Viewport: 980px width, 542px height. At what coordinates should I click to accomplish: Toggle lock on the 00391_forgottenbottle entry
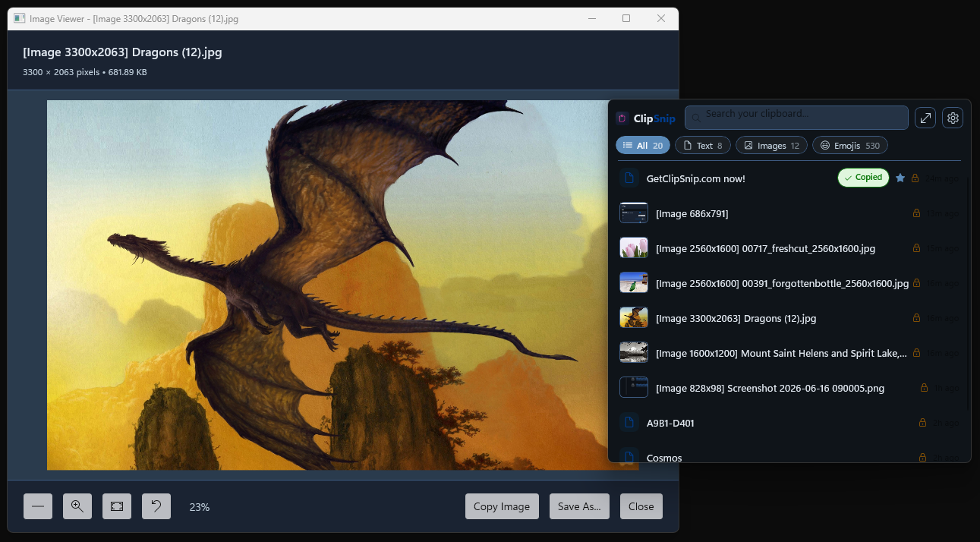point(916,283)
